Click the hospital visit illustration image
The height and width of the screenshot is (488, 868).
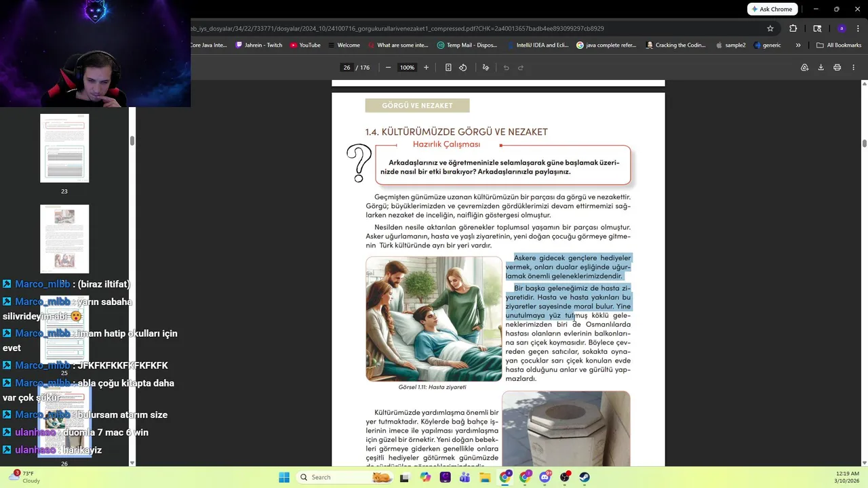(434, 319)
